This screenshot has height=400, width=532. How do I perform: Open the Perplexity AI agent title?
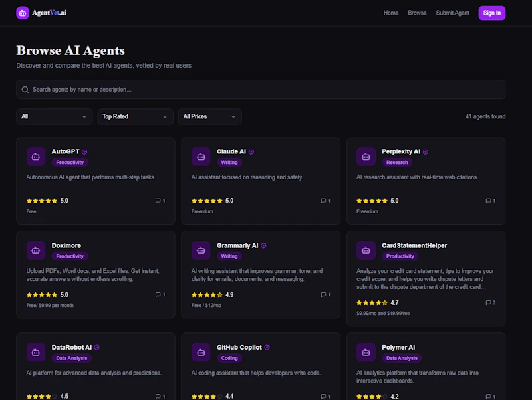pyautogui.click(x=401, y=151)
